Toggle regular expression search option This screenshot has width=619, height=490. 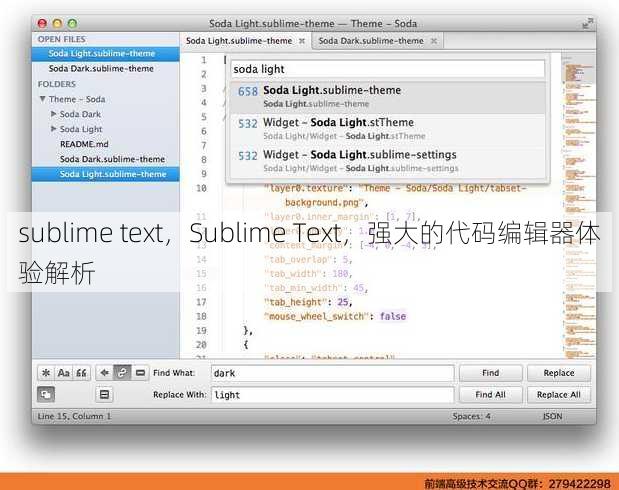tap(46, 373)
